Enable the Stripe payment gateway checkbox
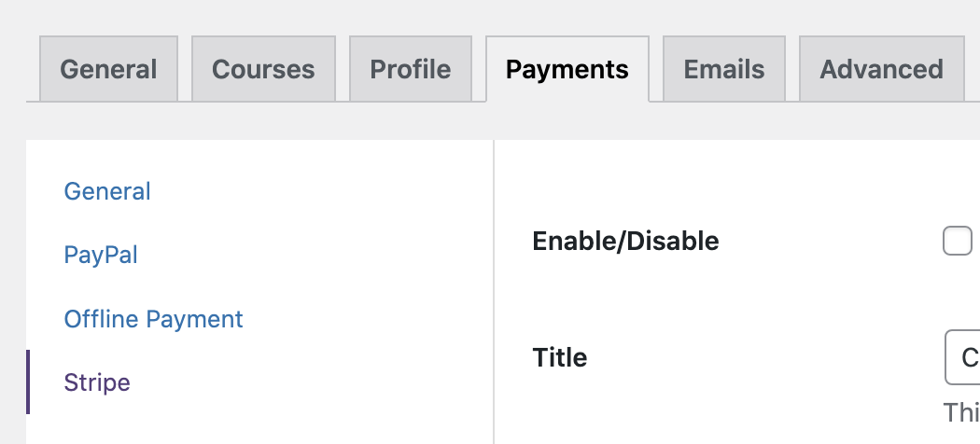This screenshot has height=444, width=980. pyautogui.click(x=958, y=242)
